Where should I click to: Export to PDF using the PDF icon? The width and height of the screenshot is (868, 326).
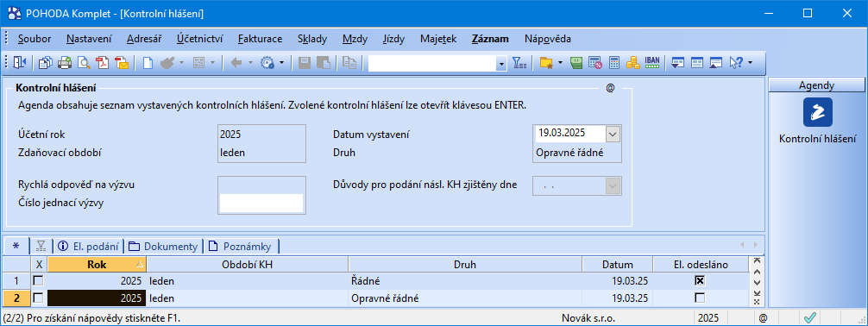click(103, 63)
